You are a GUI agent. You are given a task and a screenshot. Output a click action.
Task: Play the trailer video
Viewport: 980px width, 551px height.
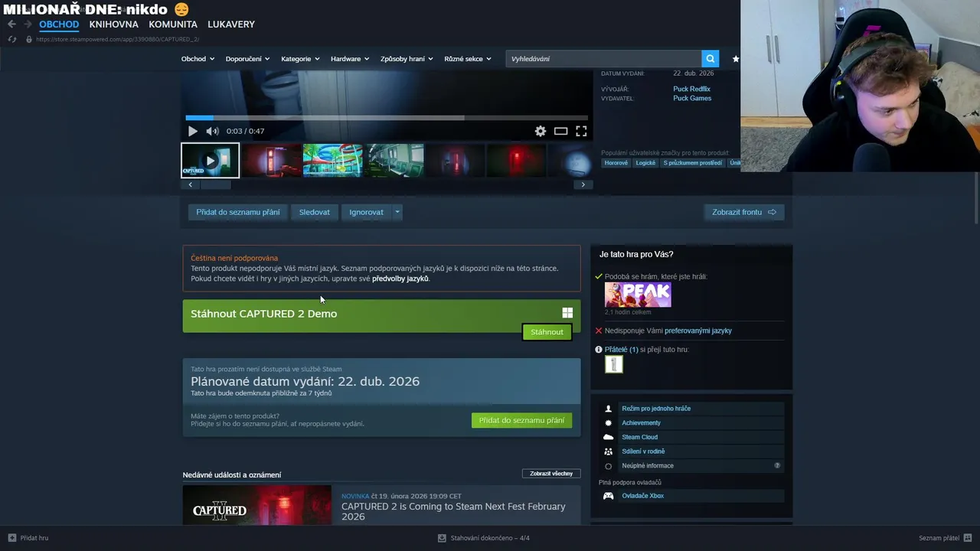click(x=193, y=131)
